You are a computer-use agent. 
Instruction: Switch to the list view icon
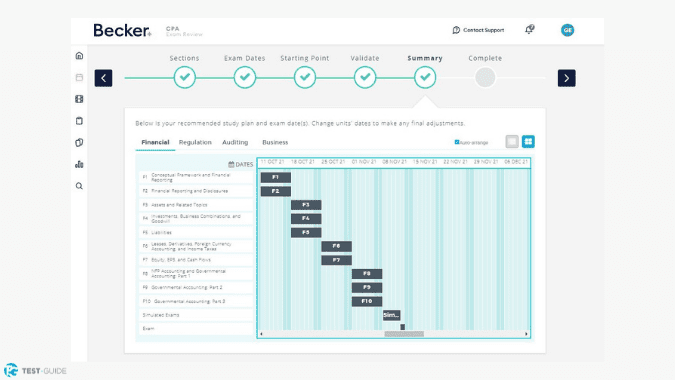512,142
